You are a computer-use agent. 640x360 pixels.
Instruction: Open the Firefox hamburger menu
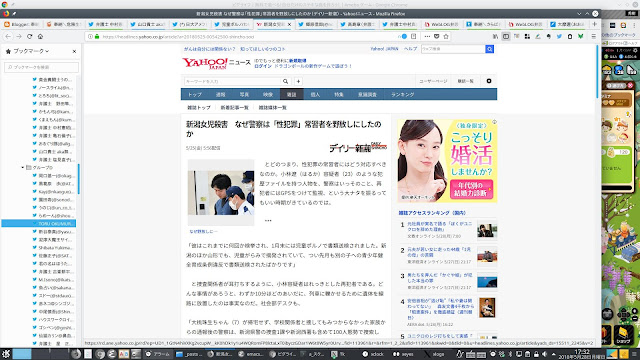pos(594,36)
